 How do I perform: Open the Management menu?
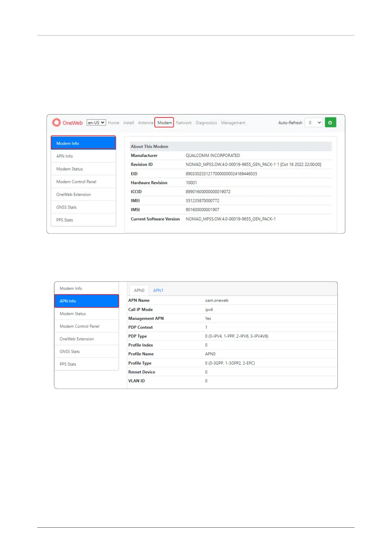tap(233, 123)
